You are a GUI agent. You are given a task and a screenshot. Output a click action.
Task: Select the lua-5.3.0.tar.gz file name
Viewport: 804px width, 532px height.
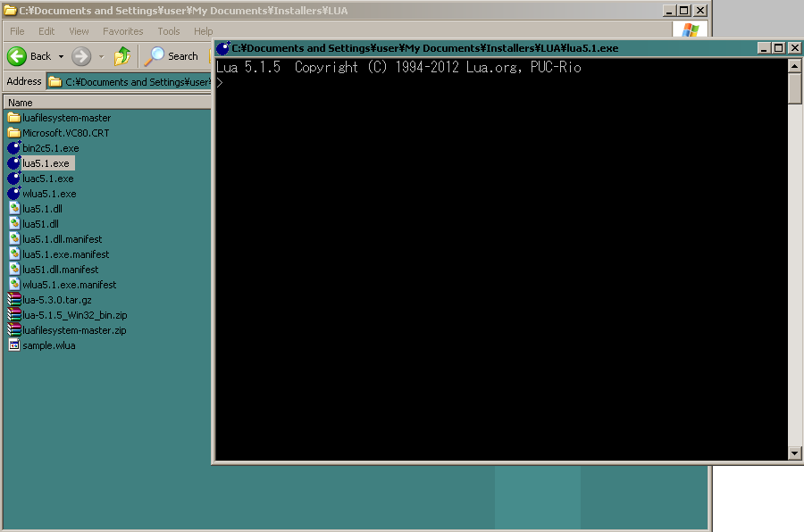(57, 300)
